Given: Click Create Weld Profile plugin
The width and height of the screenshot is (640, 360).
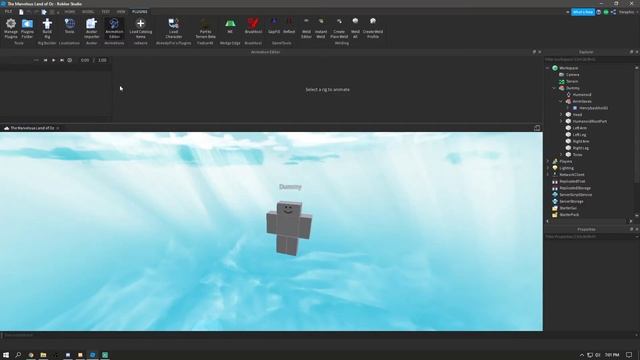Looking at the screenshot, I should (373, 28).
